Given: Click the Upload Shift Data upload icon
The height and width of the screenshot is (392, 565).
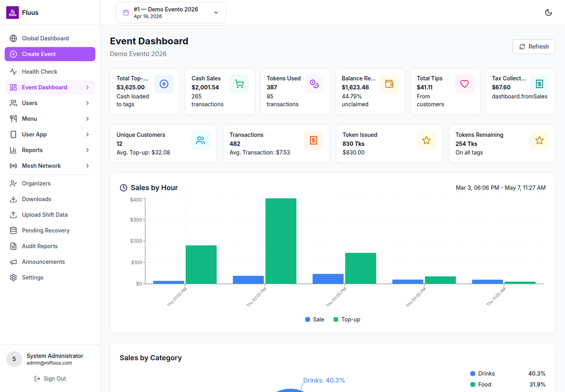Looking at the screenshot, I should (x=13, y=215).
